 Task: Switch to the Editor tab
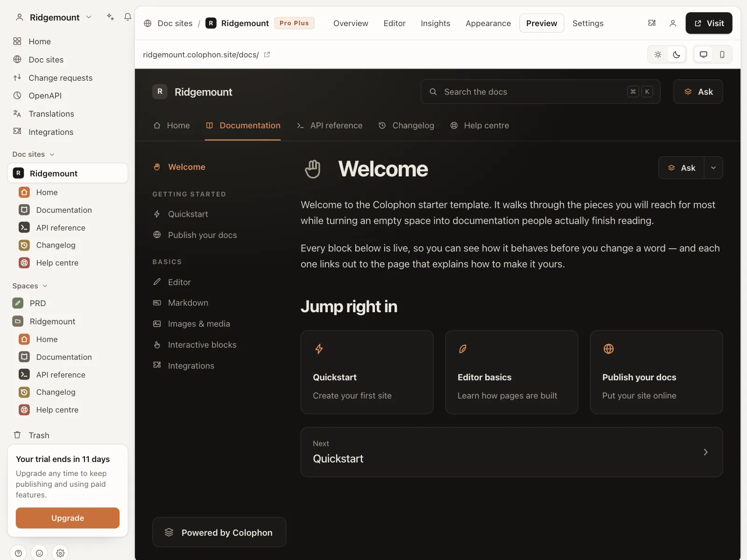[395, 23]
